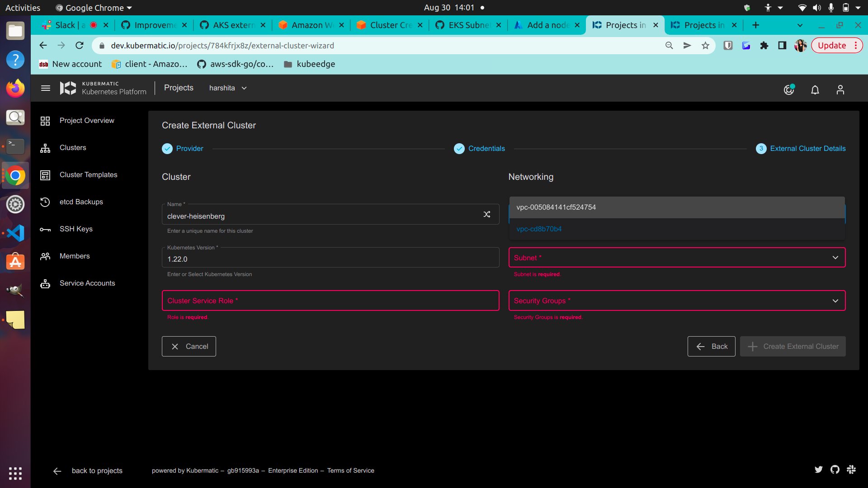Select Clusters in the sidebar
The image size is (868, 488).
[73, 147]
